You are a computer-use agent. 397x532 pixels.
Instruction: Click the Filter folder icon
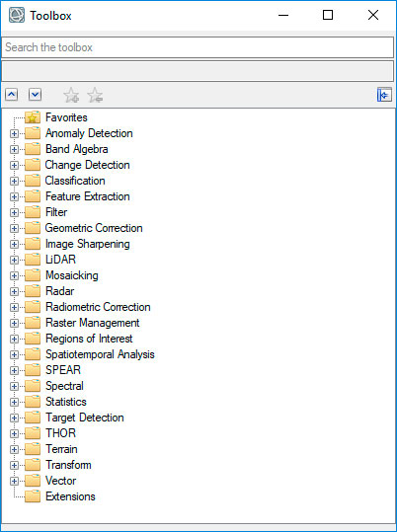point(33,212)
